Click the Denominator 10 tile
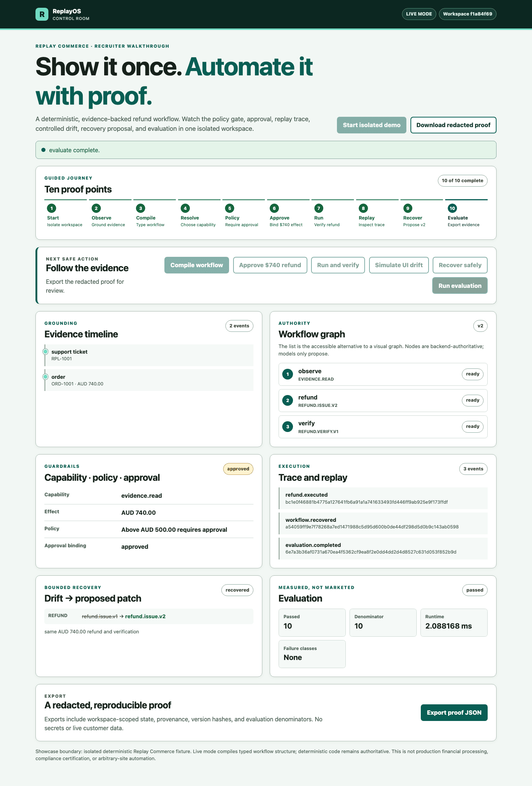Image resolution: width=532 pixels, height=786 pixels. point(383,623)
